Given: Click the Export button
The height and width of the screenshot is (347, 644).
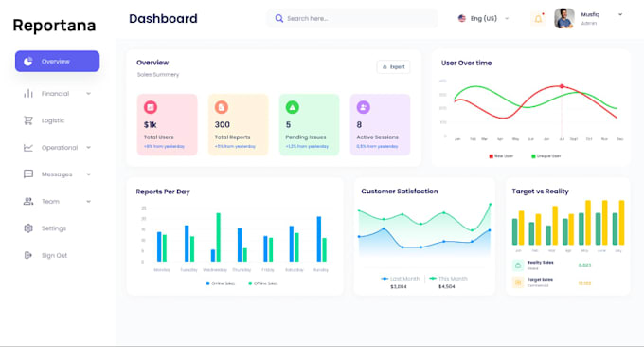Looking at the screenshot, I should pyautogui.click(x=393, y=66).
